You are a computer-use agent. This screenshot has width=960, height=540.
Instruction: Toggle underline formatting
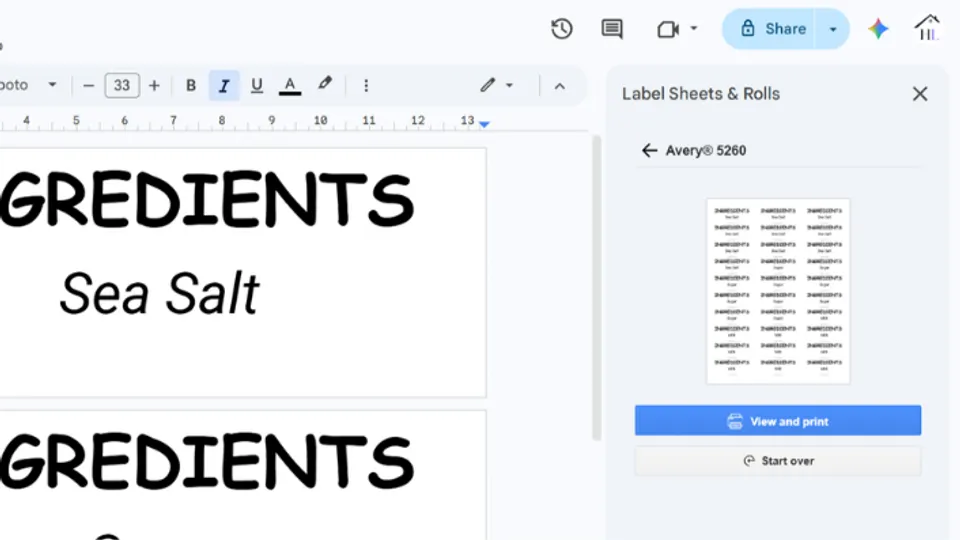point(257,86)
